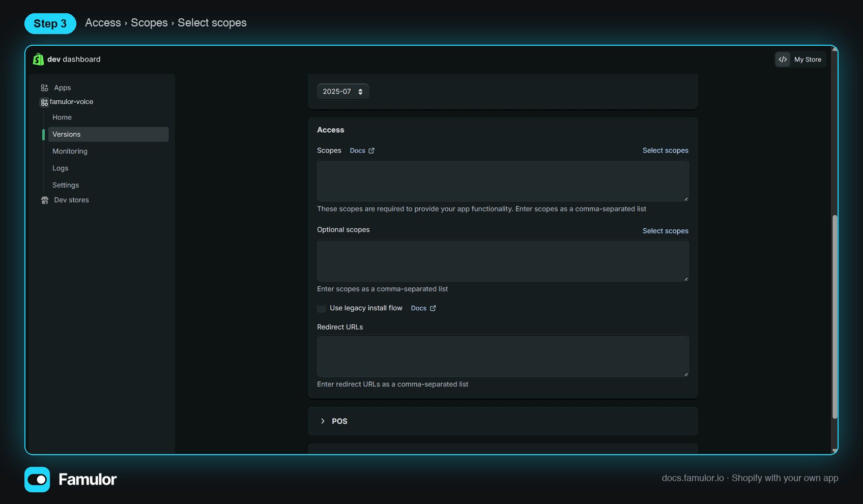Image resolution: width=863 pixels, height=504 pixels.
Task: Click the scrollbar down arrow
Action: [x=835, y=451]
